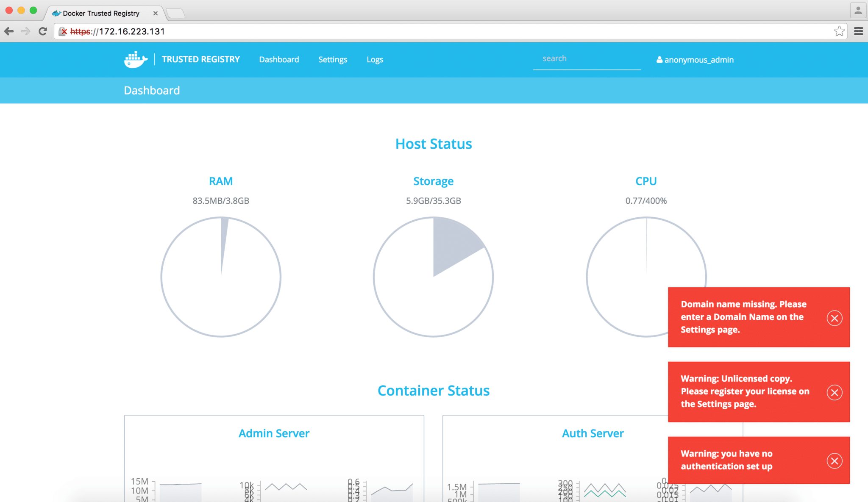Open the anonymous_admin user menu
The height and width of the screenshot is (502, 868).
point(695,60)
